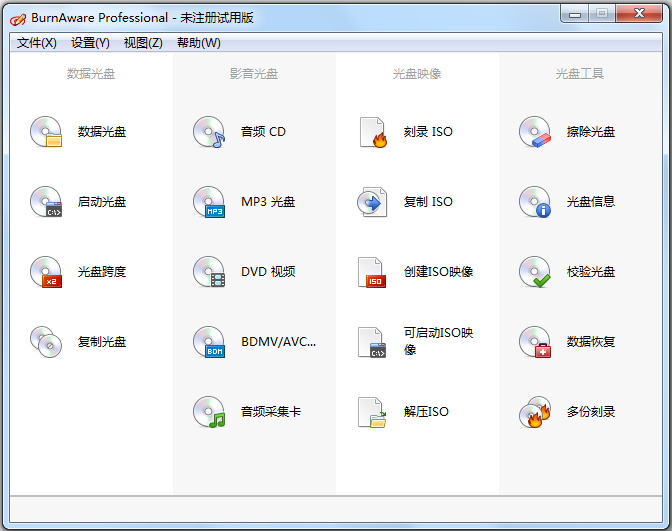Choose the 音频 CD text label
Screen dimensions: 672x531
[263, 132]
